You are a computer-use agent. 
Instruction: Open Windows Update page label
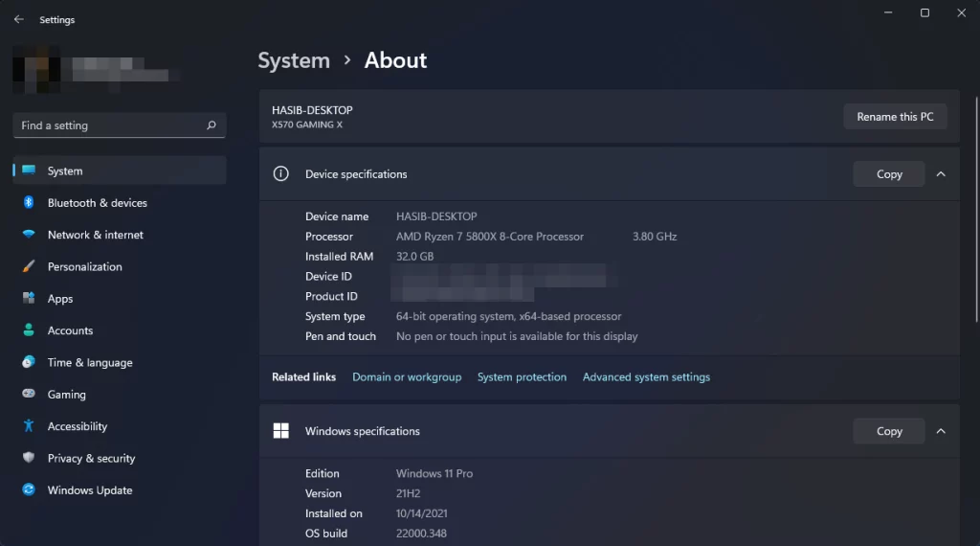(90, 489)
